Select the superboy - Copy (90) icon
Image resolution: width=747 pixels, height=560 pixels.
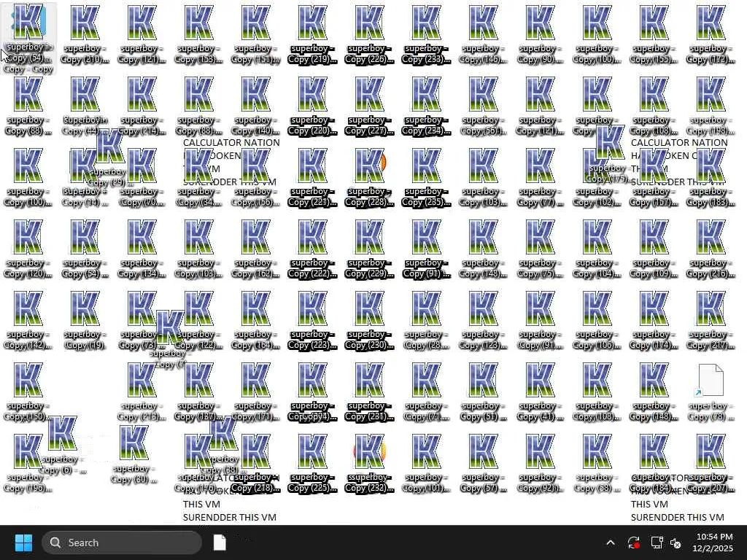pos(540,34)
